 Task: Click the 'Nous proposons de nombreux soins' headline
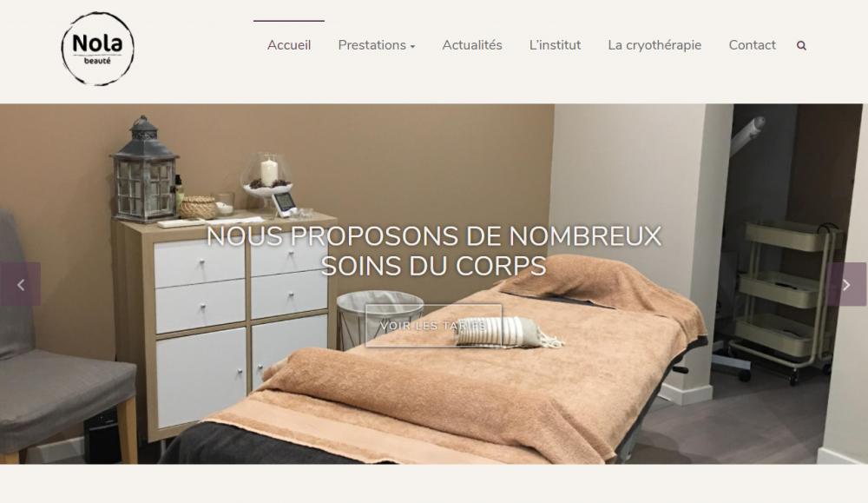tap(434, 251)
